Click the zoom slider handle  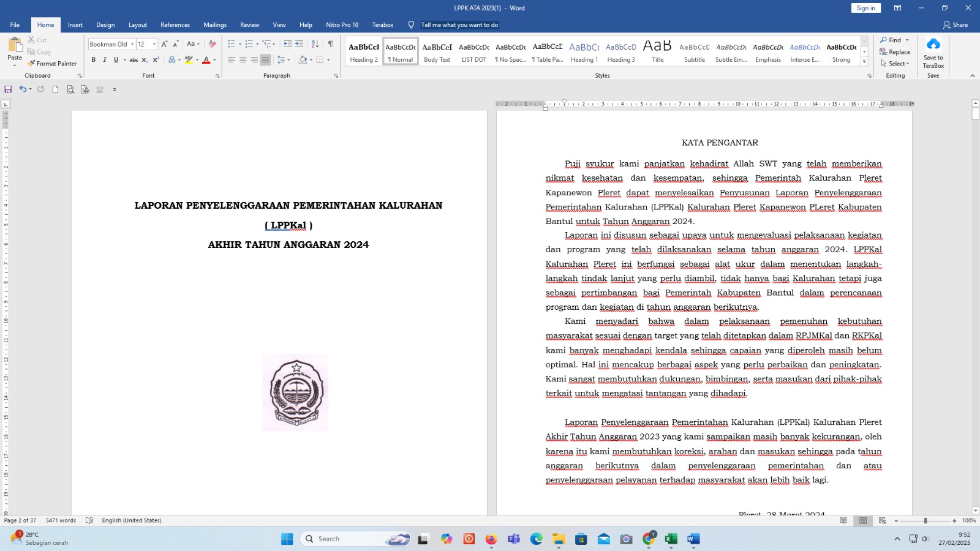pyautogui.click(x=925, y=520)
